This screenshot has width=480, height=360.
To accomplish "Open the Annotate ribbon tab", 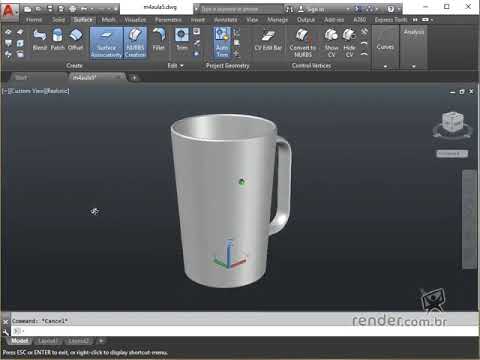I will 225,20.
